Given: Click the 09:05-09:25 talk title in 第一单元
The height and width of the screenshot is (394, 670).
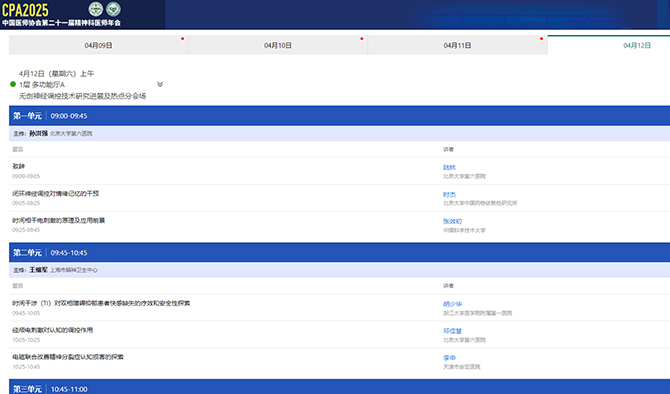Looking at the screenshot, I should pyautogui.click(x=56, y=194).
